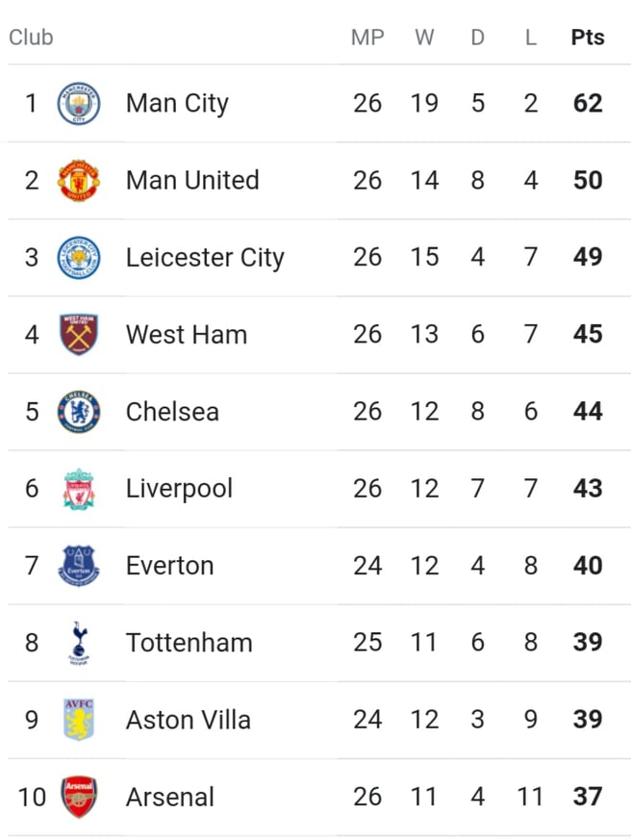
Task: Open the Leicester City team name
Action: [205, 258]
